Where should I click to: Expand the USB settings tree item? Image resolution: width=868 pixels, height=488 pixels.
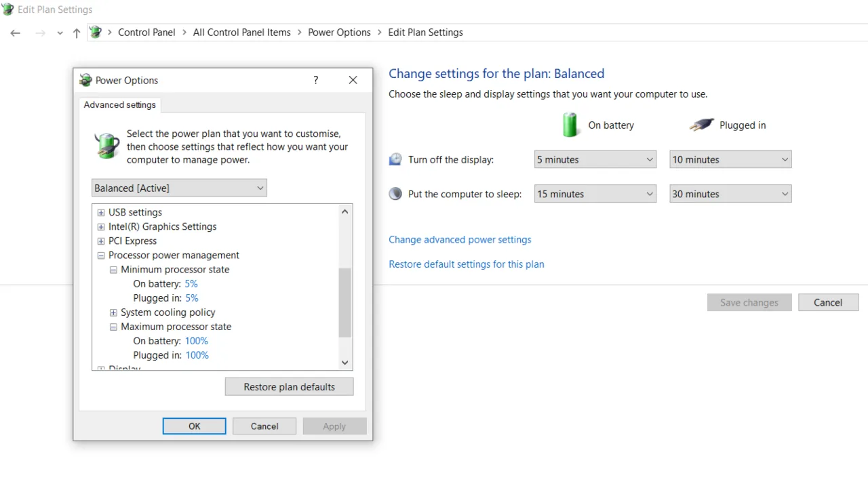[100, 212]
